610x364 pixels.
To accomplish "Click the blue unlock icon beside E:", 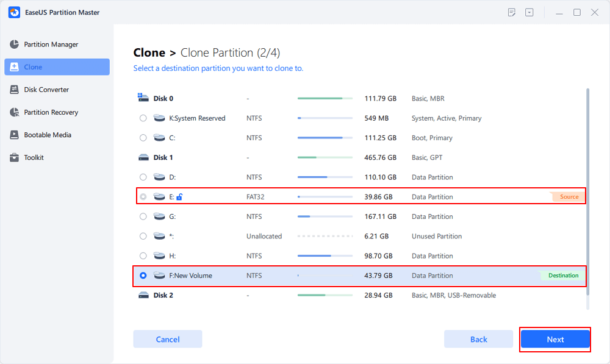I will click(179, 197).
